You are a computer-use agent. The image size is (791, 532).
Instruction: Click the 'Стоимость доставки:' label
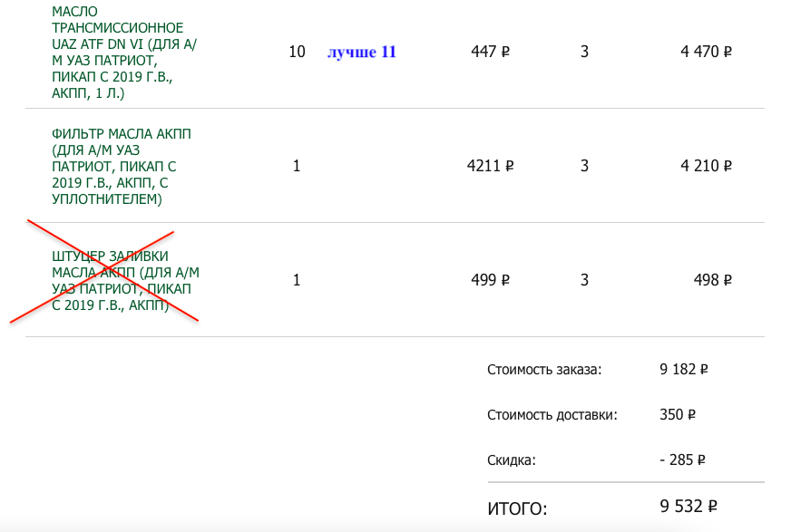pos(552,415)
